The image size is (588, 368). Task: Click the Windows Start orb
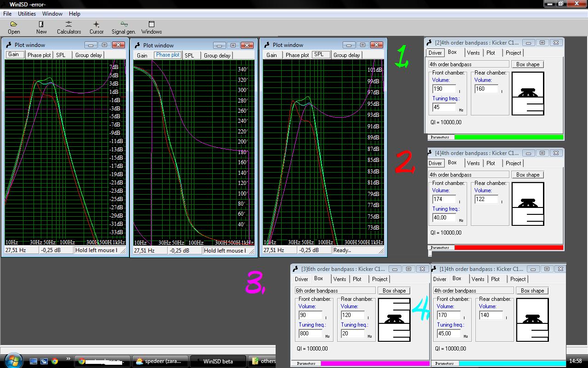(x=12, y=360)
